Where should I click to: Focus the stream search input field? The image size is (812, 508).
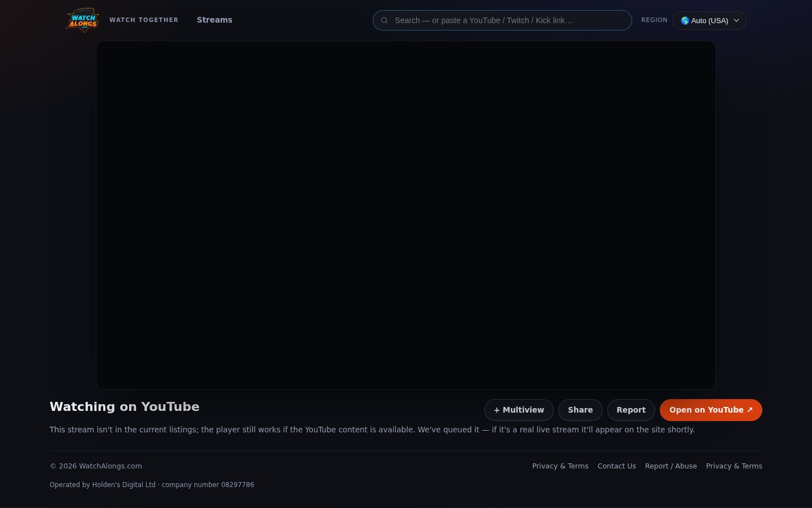point(502,20)
